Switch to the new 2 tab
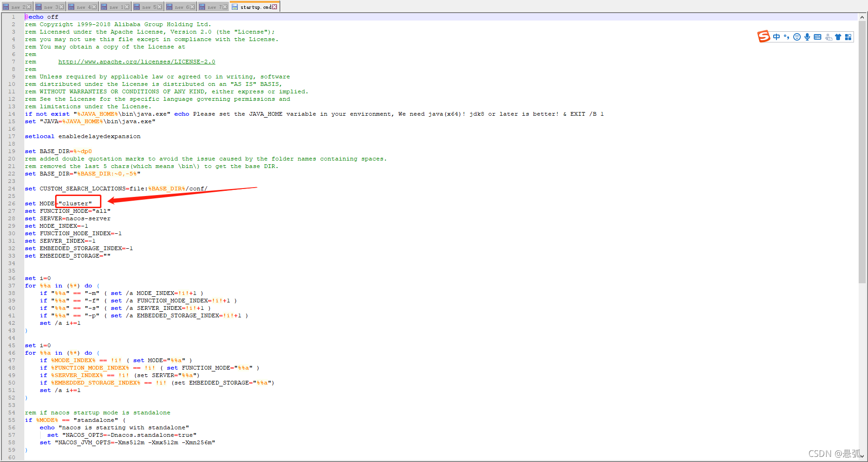Viewport: 868px width, 462px height. (x=17, y=7)
